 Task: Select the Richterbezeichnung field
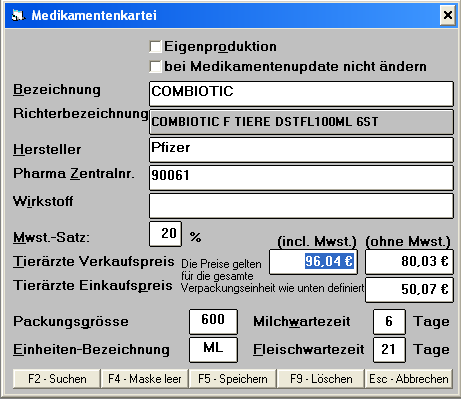point(301,122)
